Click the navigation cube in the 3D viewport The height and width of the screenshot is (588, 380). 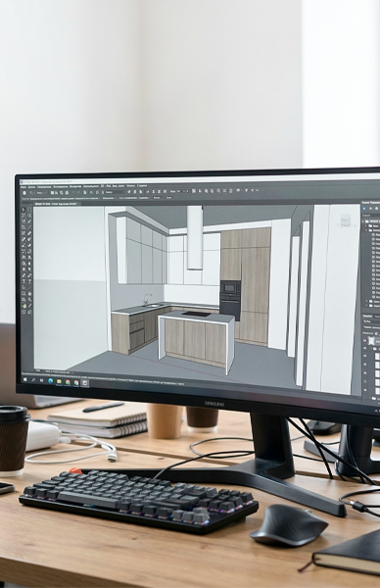(x=346, y=220)
